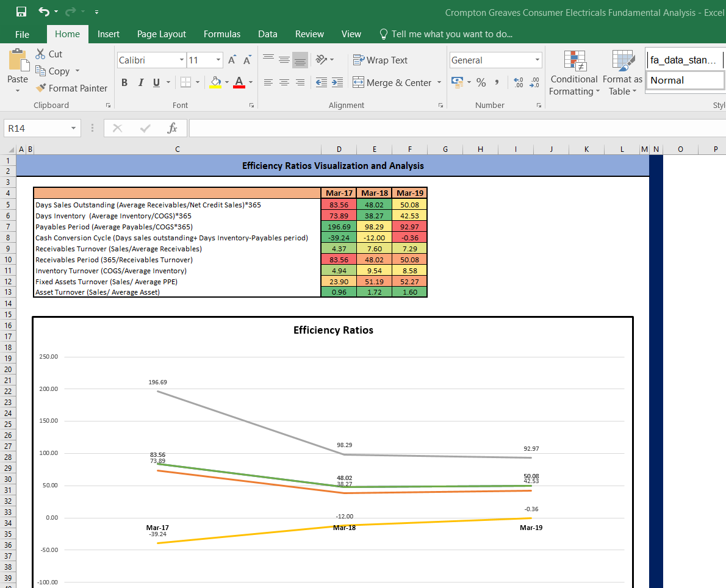Switch to the Data tab
This screenshot has height=588, width=726.
[x=268, y=34]
